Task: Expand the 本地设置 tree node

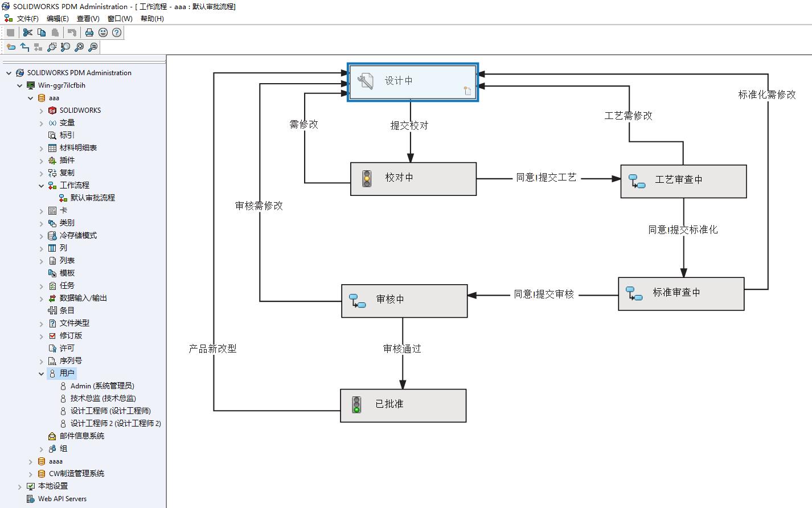Action: pos(20,486)
